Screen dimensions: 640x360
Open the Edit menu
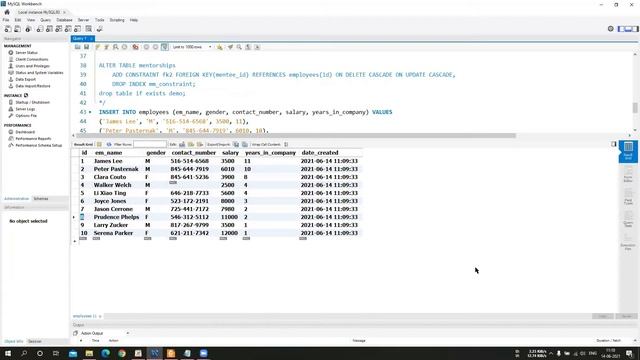tap(18, 20)
